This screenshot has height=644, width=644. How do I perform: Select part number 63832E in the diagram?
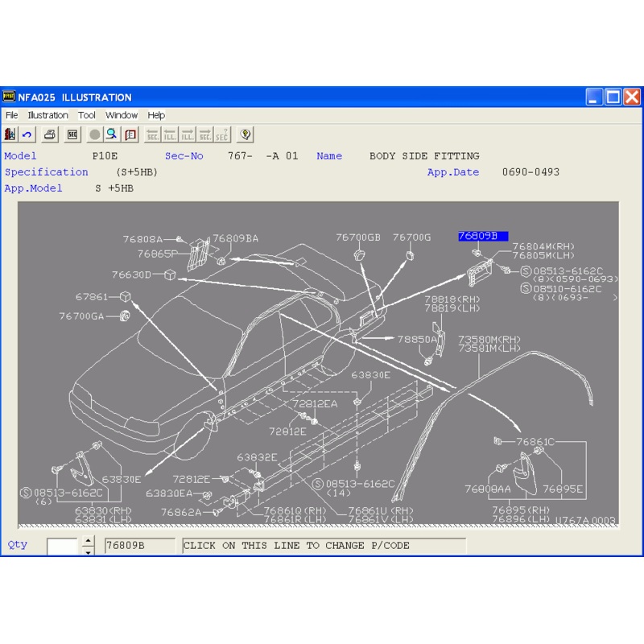(257, 457)
